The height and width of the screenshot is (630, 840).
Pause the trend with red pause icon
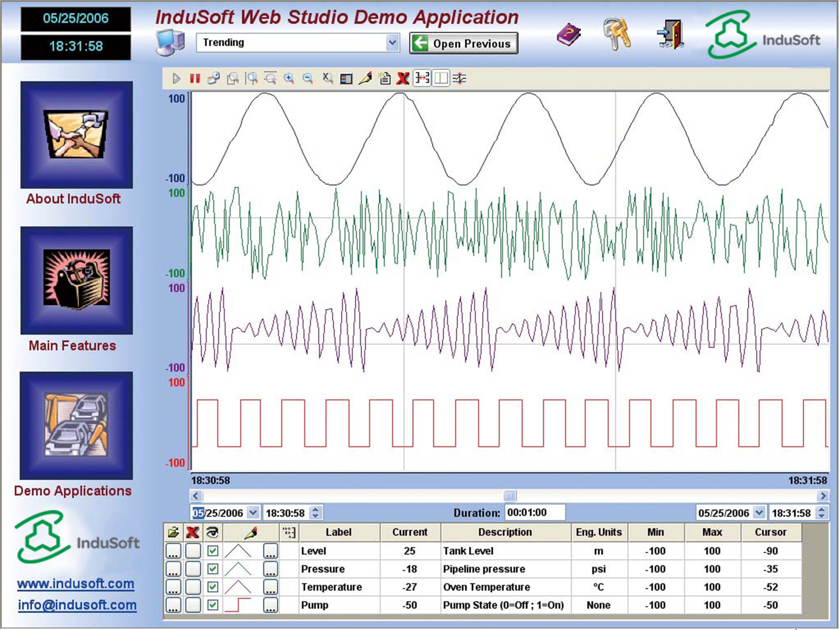(x=195, y=78)
